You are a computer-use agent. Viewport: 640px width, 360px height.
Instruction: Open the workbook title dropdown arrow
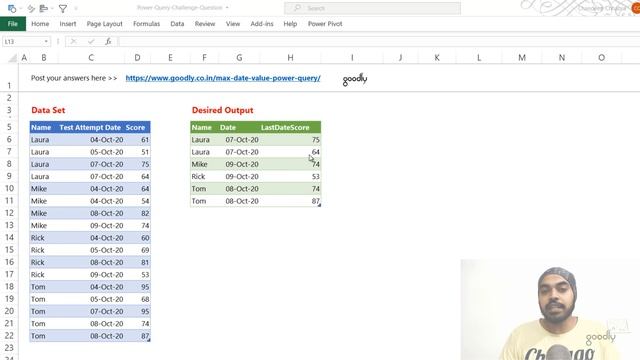(x=227, y=8)
